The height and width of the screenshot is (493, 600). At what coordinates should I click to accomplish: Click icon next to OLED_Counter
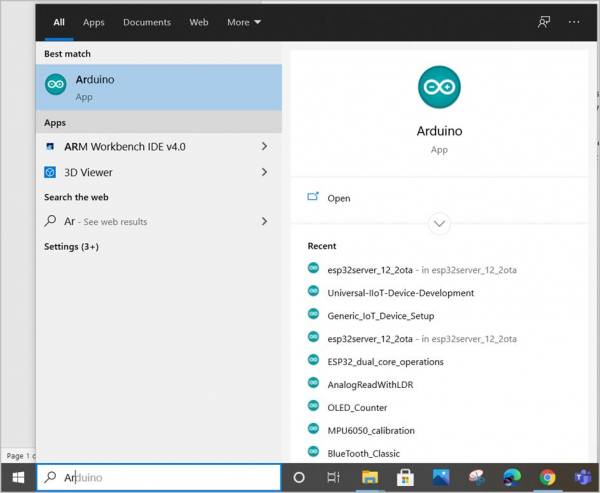coord(313,406)
